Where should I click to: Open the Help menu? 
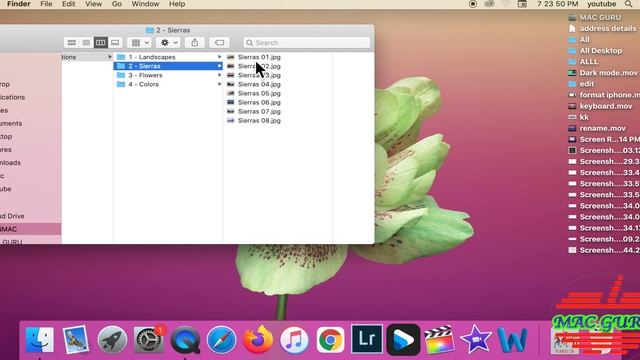pyautogui.click(x=177, y=4)
